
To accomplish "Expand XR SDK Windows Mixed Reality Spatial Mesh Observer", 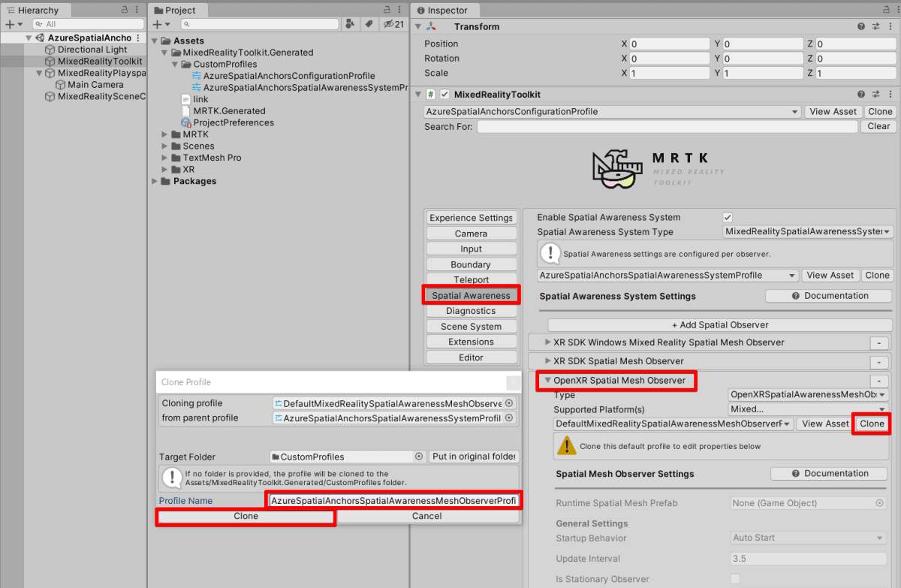I will [547, 342].
